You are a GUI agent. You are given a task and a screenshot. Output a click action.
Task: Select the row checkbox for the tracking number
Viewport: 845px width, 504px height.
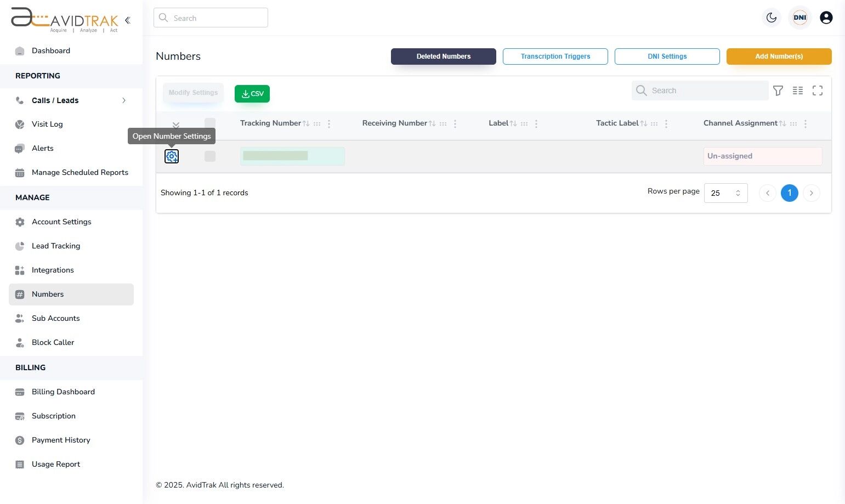210,156
